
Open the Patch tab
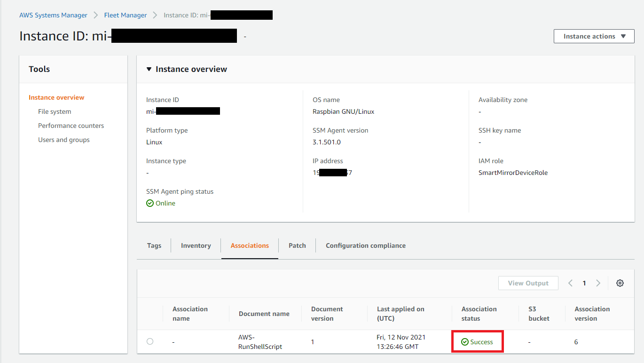(x=297, y=245)
